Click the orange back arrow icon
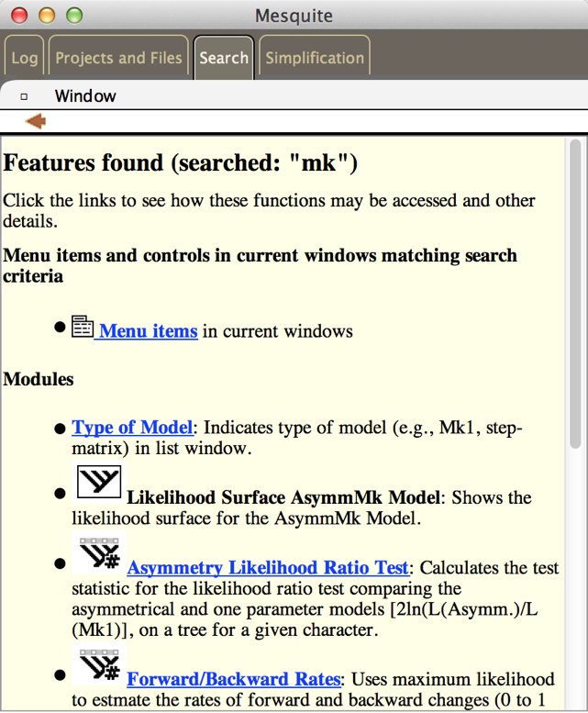 36,121
